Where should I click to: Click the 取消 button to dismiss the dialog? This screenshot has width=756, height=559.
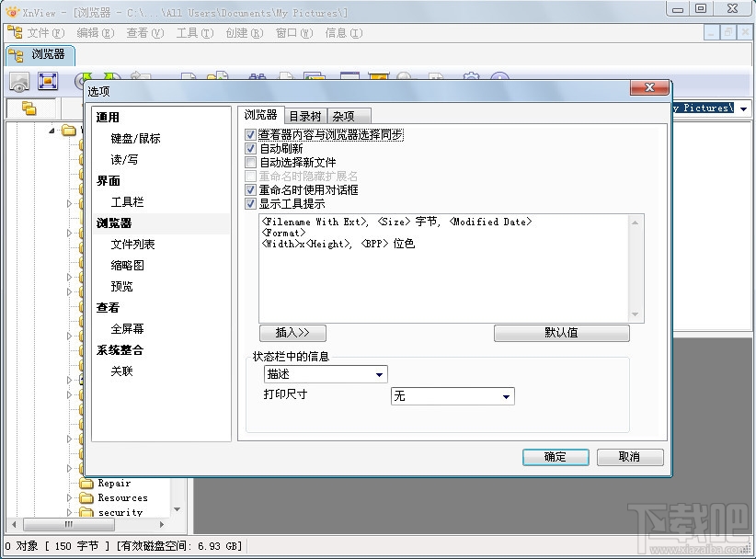point(630,457)
